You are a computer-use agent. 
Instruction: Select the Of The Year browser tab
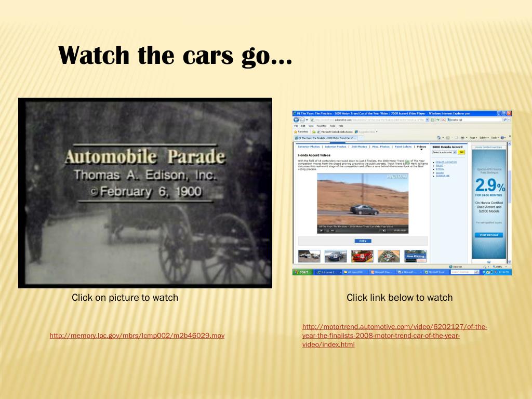click(x=326, y=138)
